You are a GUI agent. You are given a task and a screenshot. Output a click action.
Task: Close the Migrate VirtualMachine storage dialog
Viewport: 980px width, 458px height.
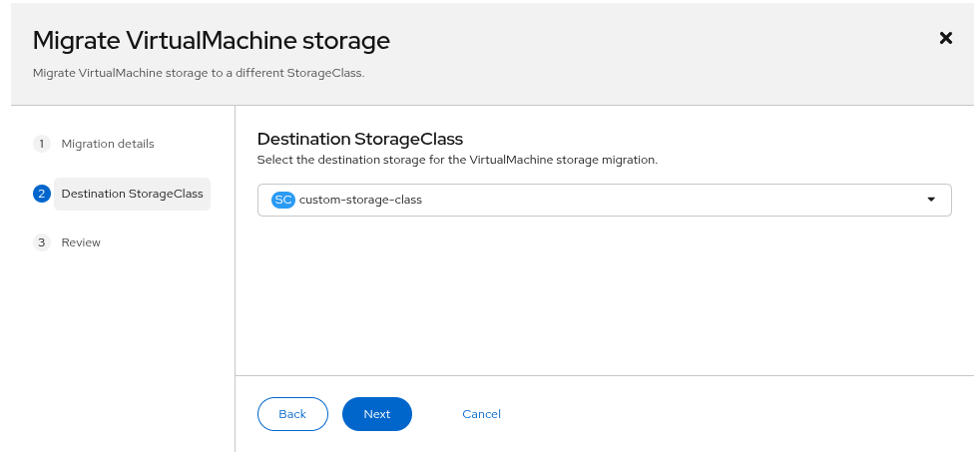[x=946, y=38]
